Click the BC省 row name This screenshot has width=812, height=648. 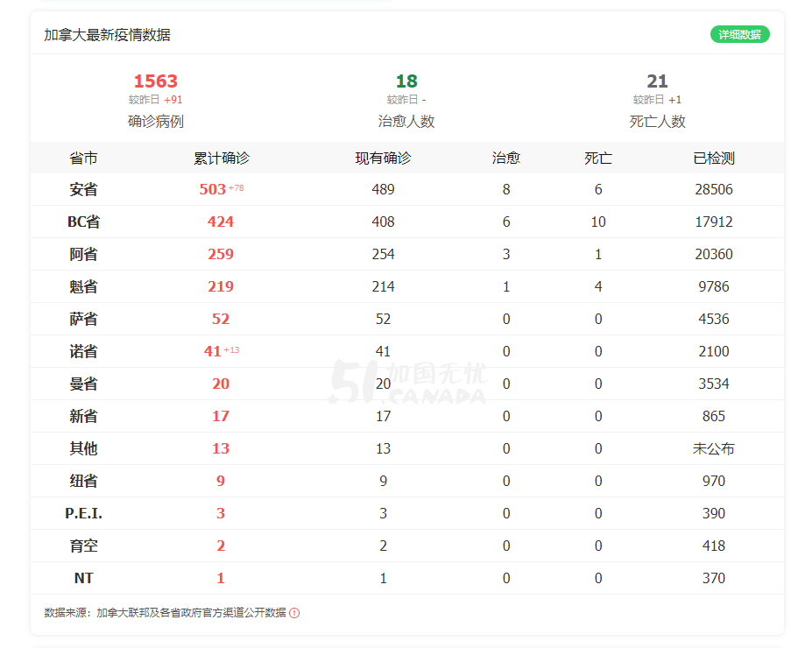click(83, 222)
